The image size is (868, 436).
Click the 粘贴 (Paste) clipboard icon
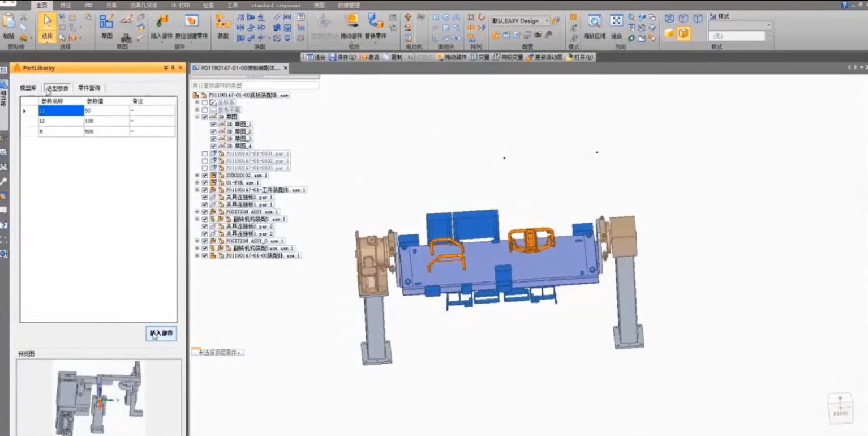(x=8, y=25)
